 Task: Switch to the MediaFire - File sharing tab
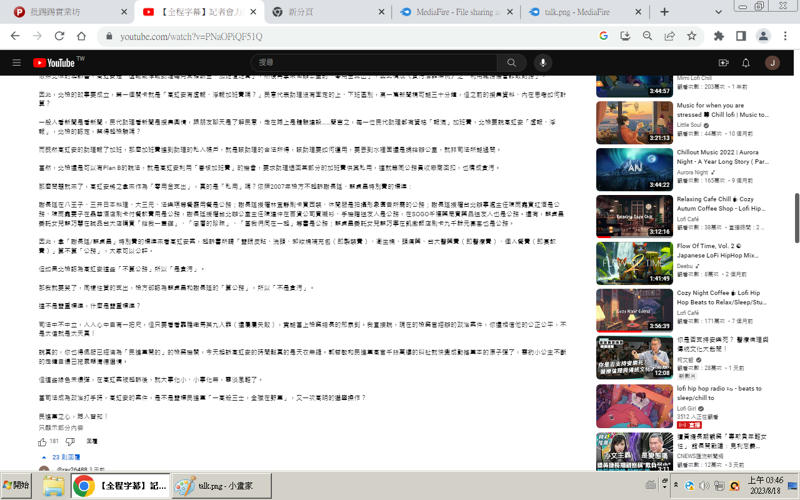tap(457, 12)
